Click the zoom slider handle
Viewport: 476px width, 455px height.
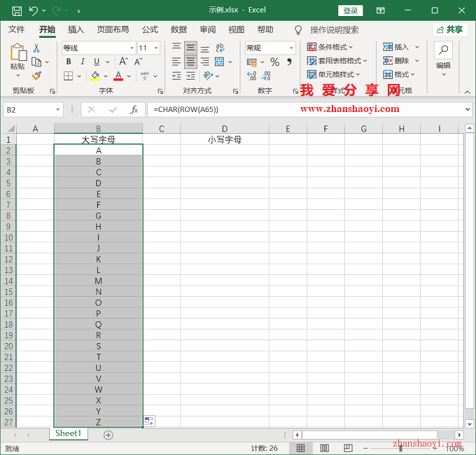tap(400, 448)
